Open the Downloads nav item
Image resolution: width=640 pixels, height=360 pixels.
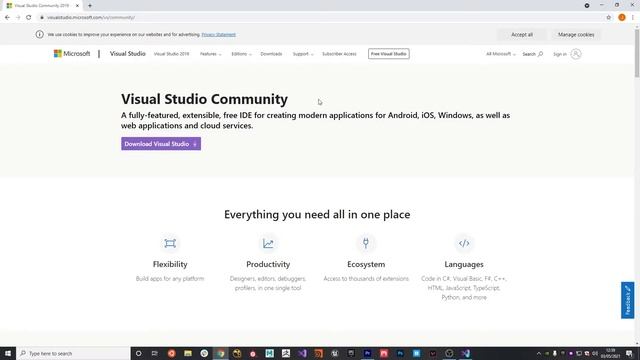click(x=271, y=54)
